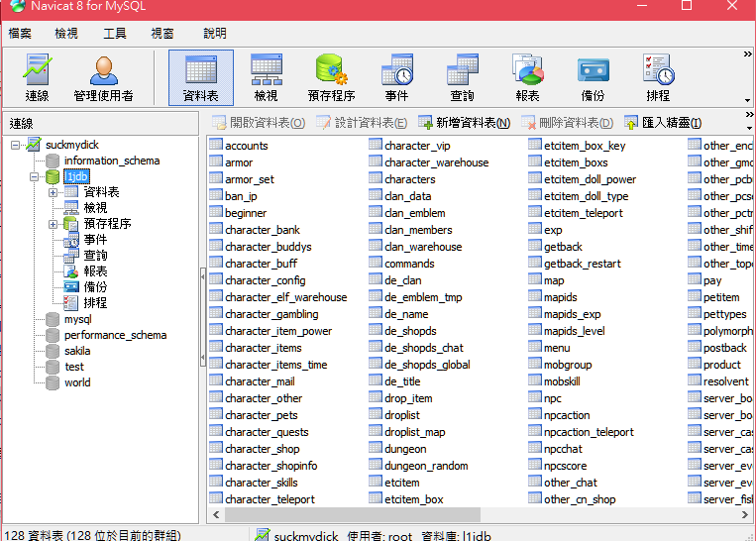Open the 工具 menu
The image size is (756, 541).
point(115,34)
